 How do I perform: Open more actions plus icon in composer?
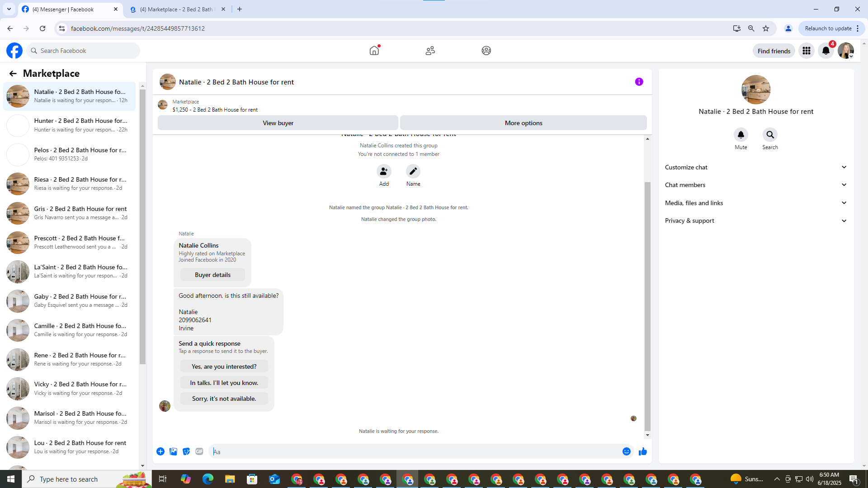click(160, 451)
